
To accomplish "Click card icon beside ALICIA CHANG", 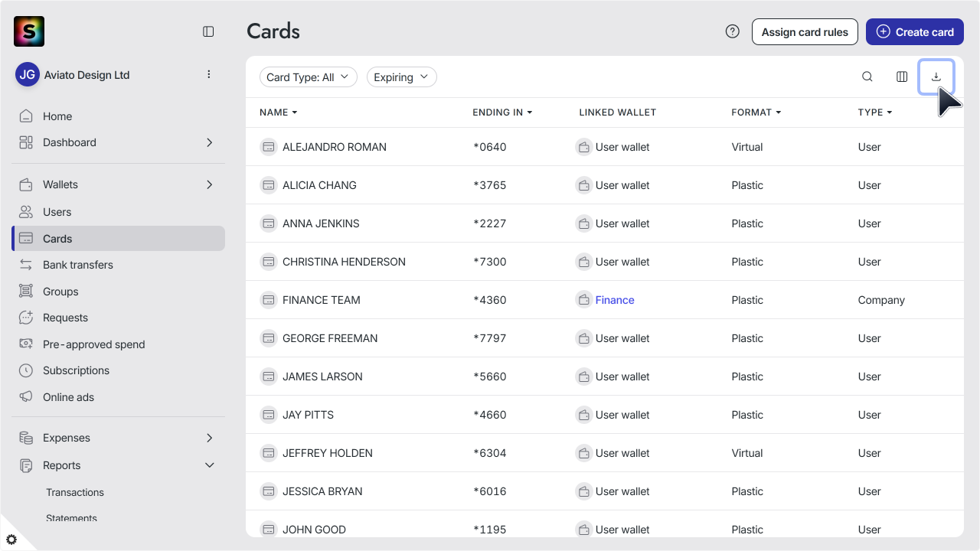I will 269,185.
